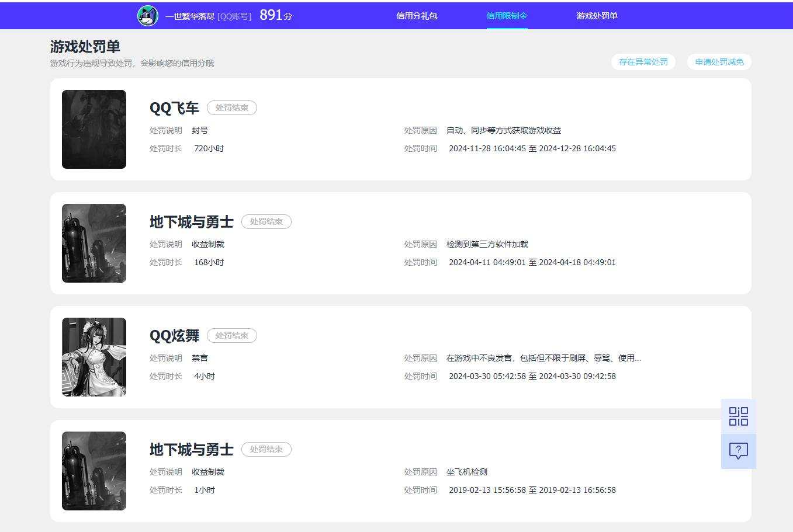Open the QQ炫舞 game thumbnail

[94, 357]
